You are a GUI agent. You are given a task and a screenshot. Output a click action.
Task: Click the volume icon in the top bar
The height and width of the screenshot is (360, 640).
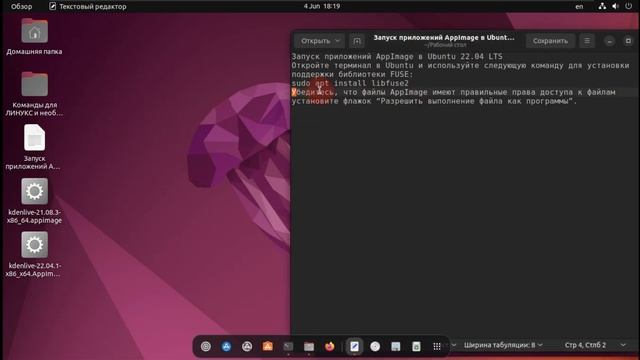[615, 6]
